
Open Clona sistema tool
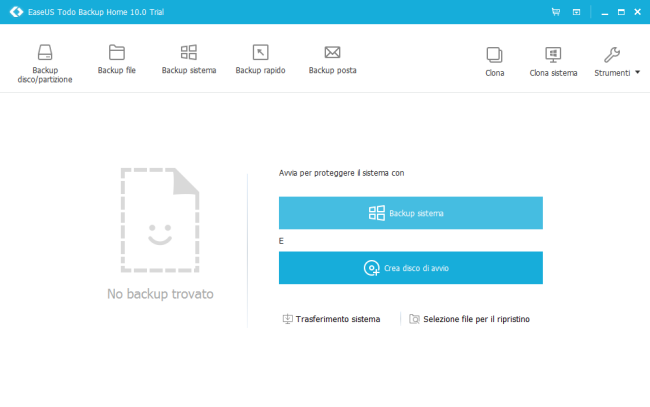(553, 55)
